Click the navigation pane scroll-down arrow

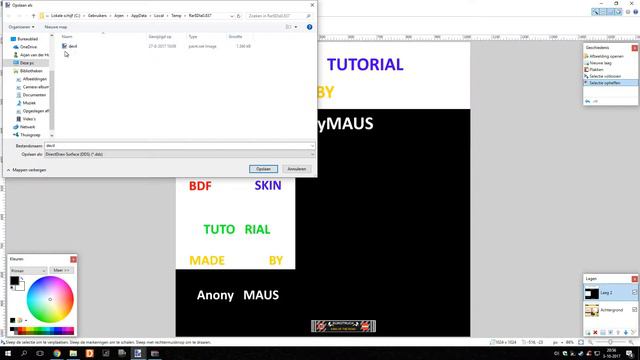click(x=52, y=135)
